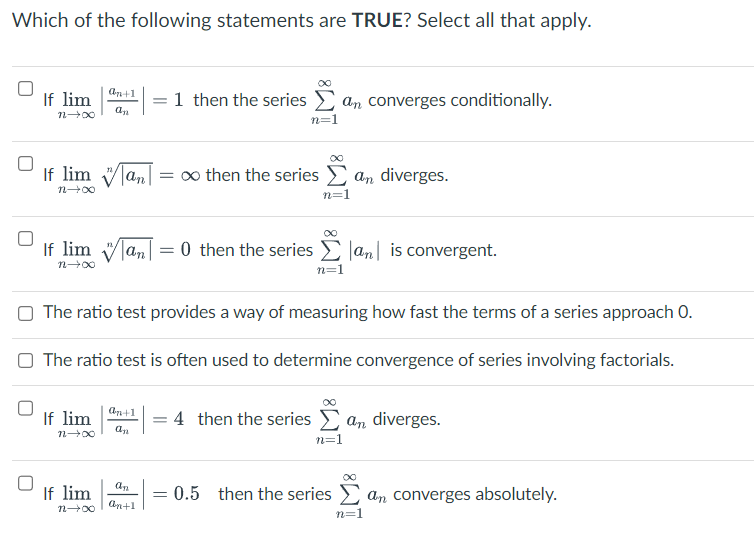Check the box for 'converges conditionally' statement
The image size is (754, 558).
pyautogui.click(x=25, y=89)
